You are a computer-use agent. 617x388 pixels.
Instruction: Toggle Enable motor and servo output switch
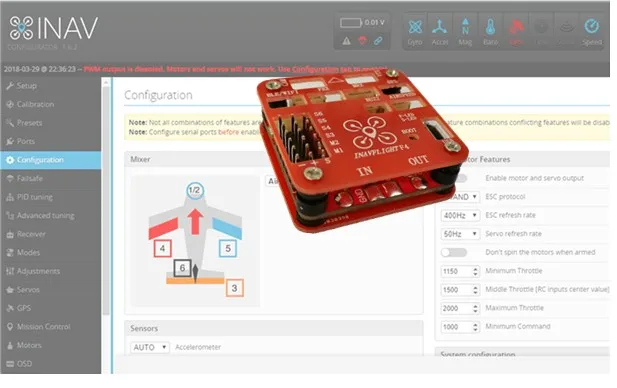point(459,178)
